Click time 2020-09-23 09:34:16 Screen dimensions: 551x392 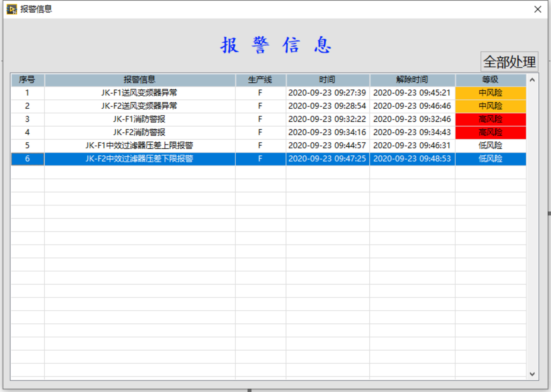pos(327,132)
